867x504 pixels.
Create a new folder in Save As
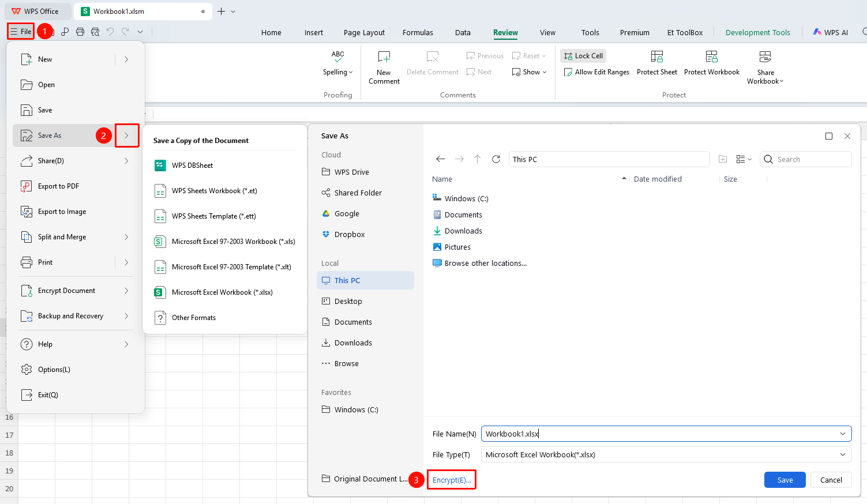point(723,159)
